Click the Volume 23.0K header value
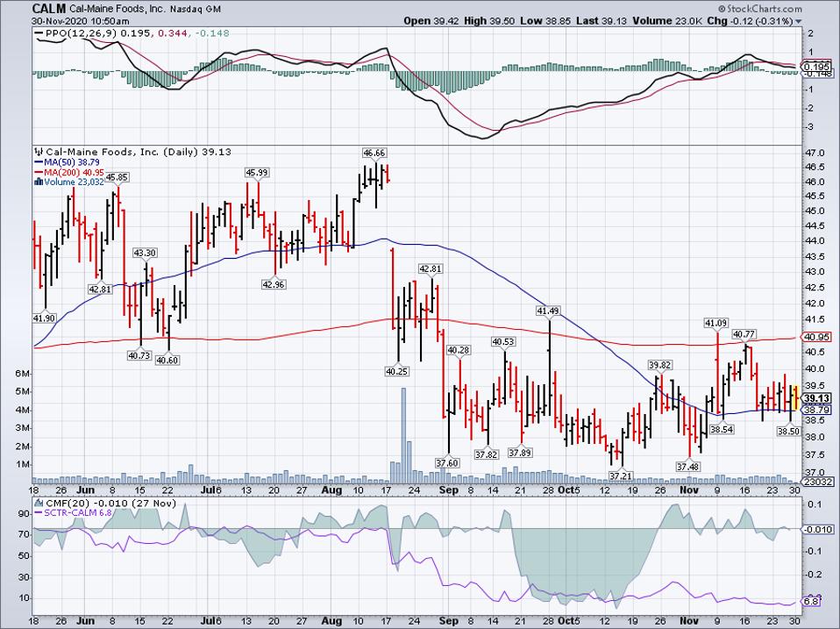Screen dimensions: 840x629 (667, 21)
